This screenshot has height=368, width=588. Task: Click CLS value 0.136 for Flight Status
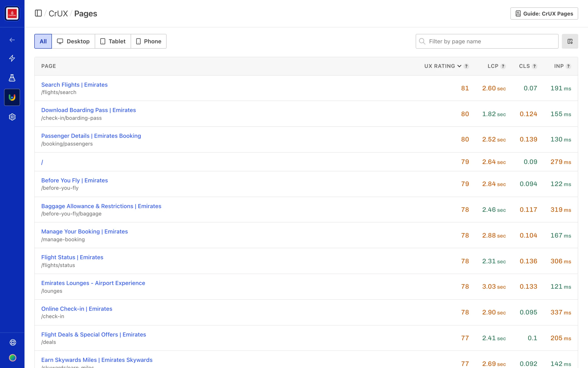(528, 261)
